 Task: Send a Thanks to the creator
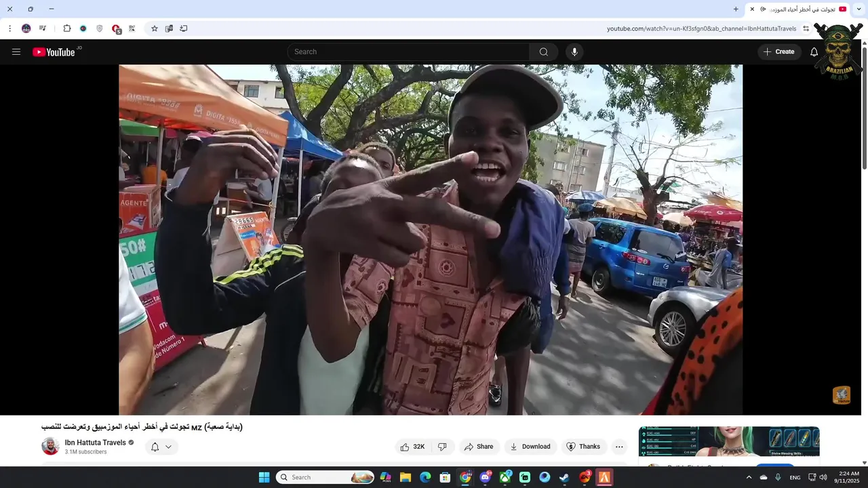583,447
